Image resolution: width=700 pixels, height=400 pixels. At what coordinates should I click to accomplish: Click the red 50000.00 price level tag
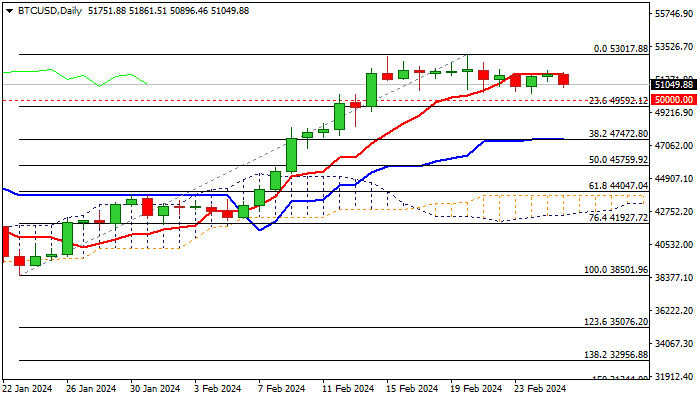[x=673, y=100]
